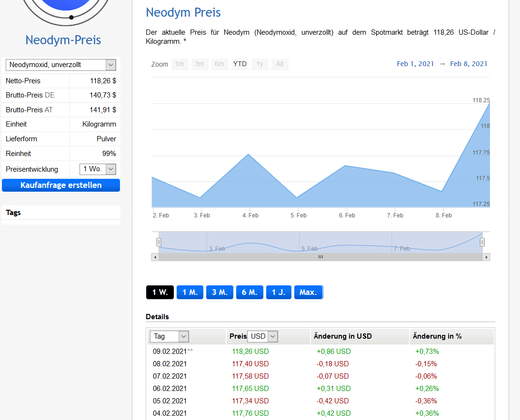
Task: Grab the right chart navigator handle
Action: pos(482,242)
